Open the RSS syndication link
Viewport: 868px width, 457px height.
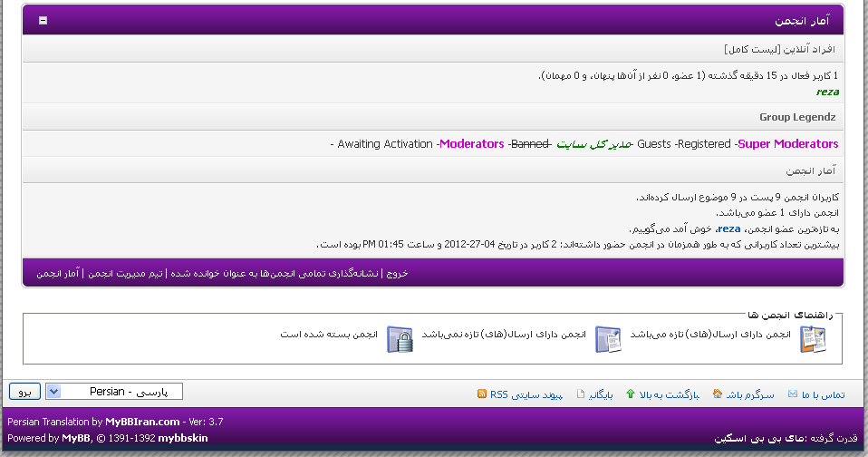click(526, 395)
